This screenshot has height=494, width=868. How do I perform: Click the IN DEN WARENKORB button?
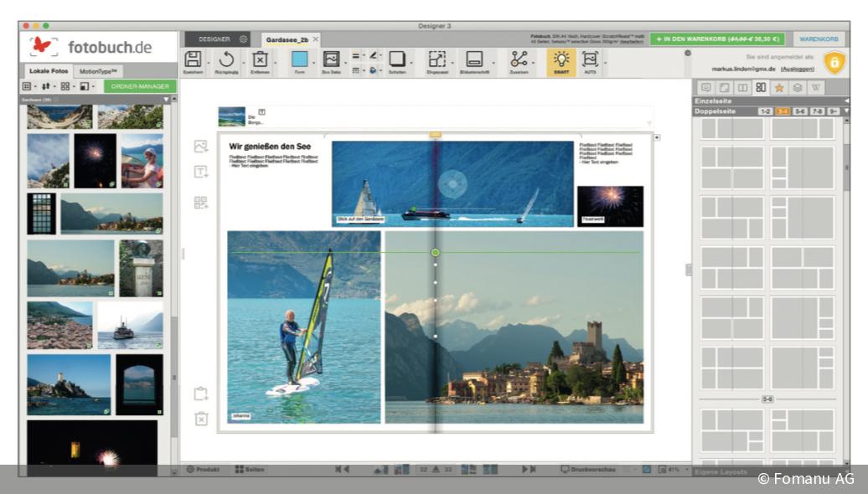tap(717, 39)
